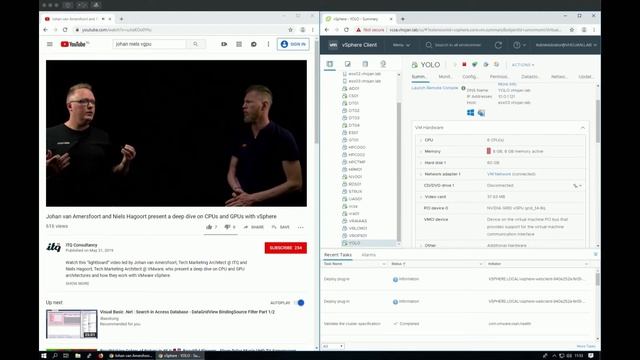The height and width of the screenshot is (360, 640).
Task: Select the Permissions tab for YOLO
Action: click(499, 77)
